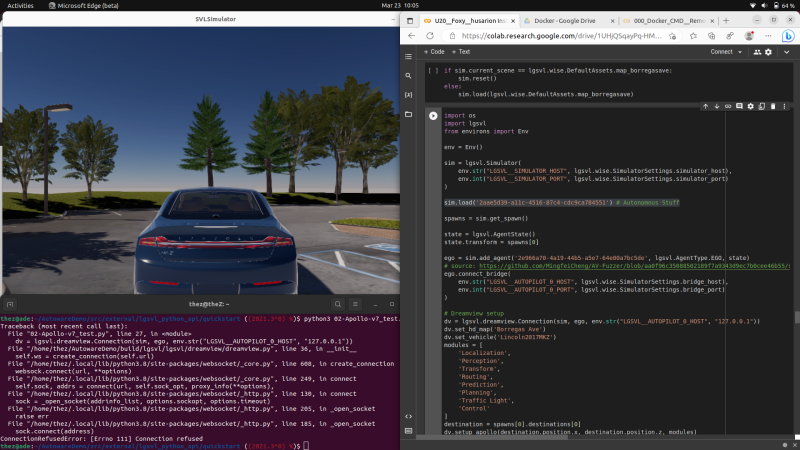
Task: Open the cell's more options menu
Action: point(785,105)
